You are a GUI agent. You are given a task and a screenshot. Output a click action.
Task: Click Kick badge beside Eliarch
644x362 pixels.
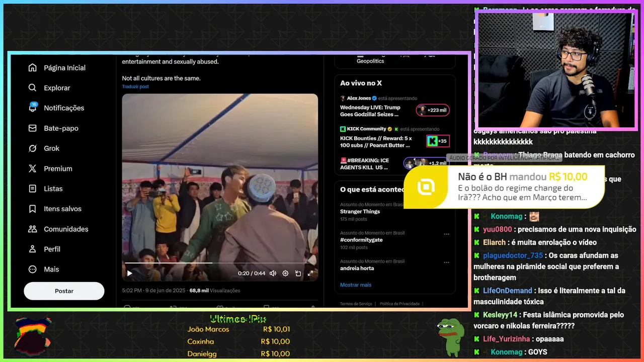[x=476, y=242]
